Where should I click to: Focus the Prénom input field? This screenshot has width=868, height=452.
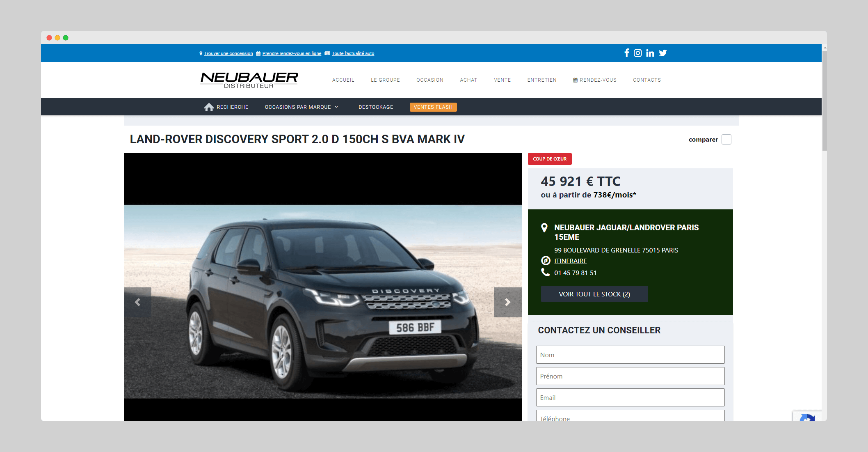(x=630, y=376)
